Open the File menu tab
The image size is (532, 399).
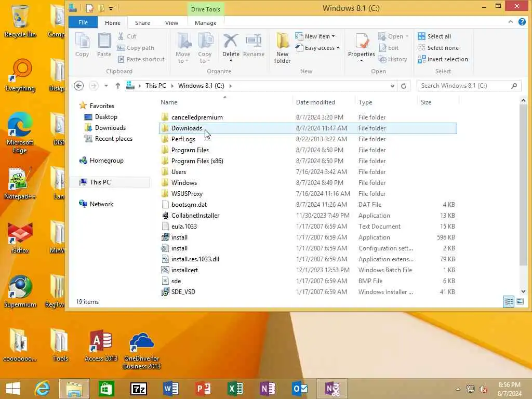coord(83,22)
